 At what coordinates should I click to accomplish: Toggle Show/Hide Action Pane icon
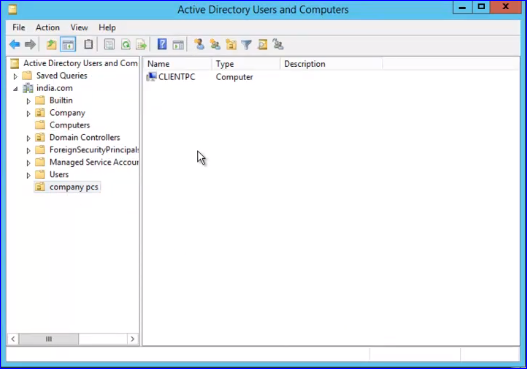(x=178, y=44)
